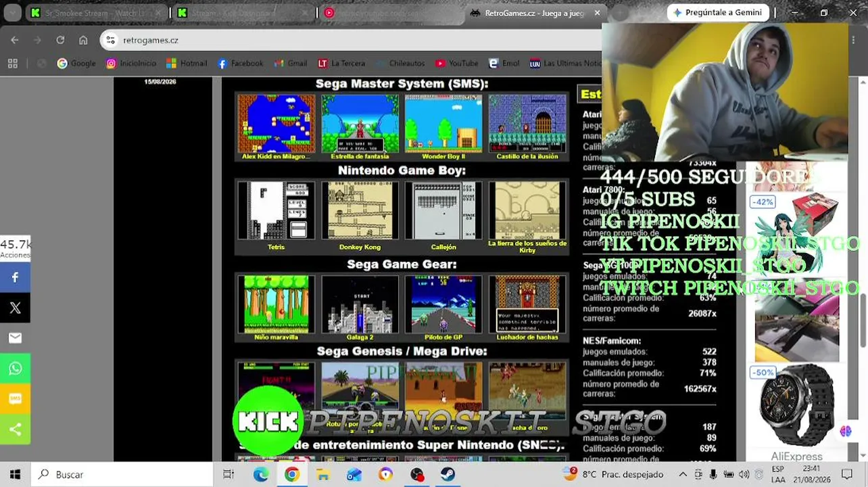Open the Windows Start menu
Screen dimensions: 868x487
[15, 474]
